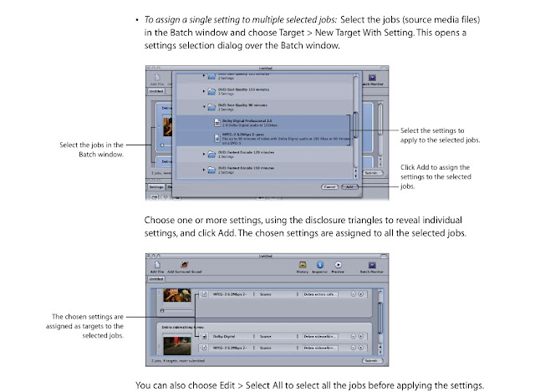Screen dimensions: 535x392
Task: Click the DVD: Fastest Encode 150 minutes label
Action: point(246,168)
